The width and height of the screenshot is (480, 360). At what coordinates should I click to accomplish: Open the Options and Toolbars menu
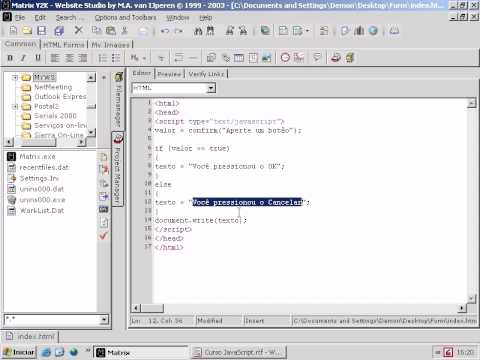point(125,18)
